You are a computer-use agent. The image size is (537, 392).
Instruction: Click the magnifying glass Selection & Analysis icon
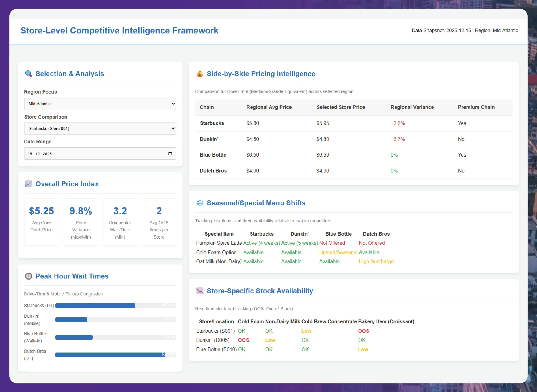(29, 74)
